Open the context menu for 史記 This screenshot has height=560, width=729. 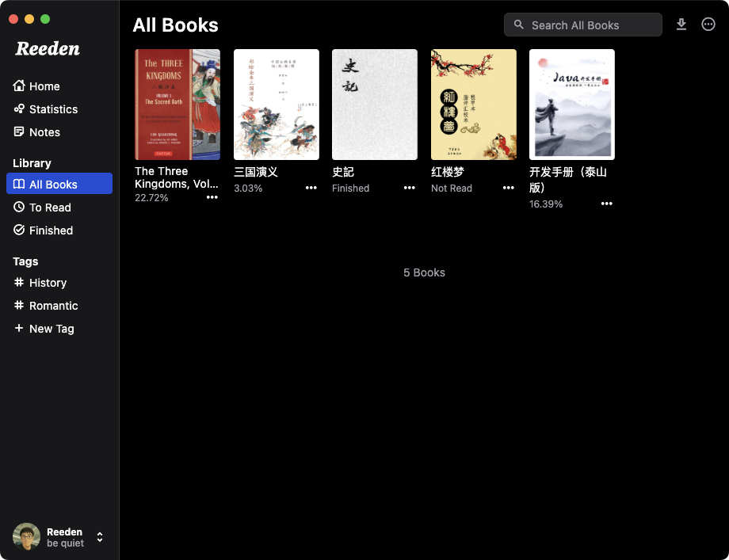click(x=410, y=188)
